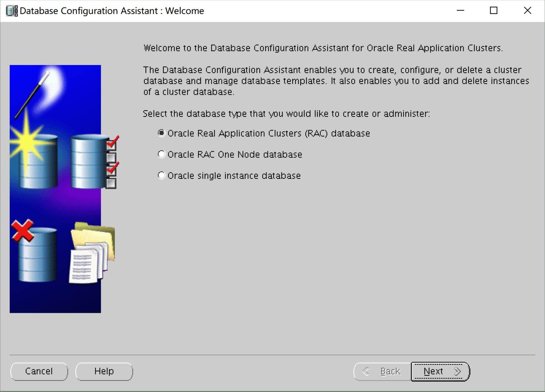Viewport: 545px width, 392px height.
Task: Click the 'Select the database type' prompt text
Action: point(287,114)
